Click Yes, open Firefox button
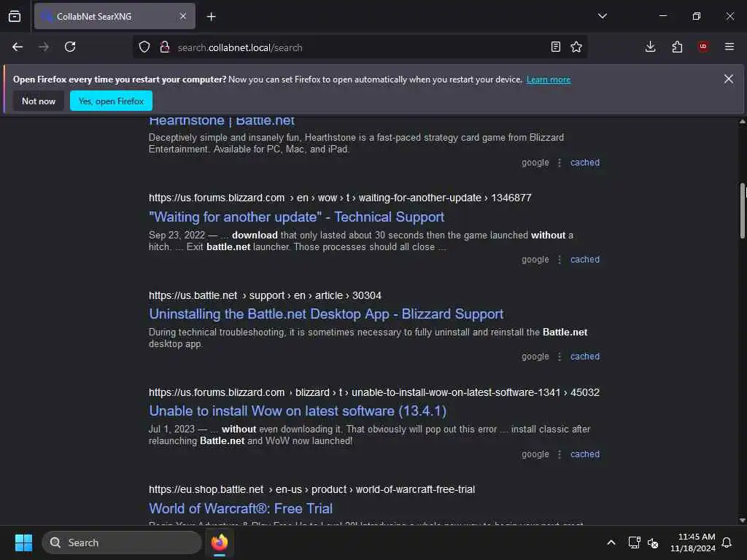Screen dimensions: 747x560 click(111, 101)
